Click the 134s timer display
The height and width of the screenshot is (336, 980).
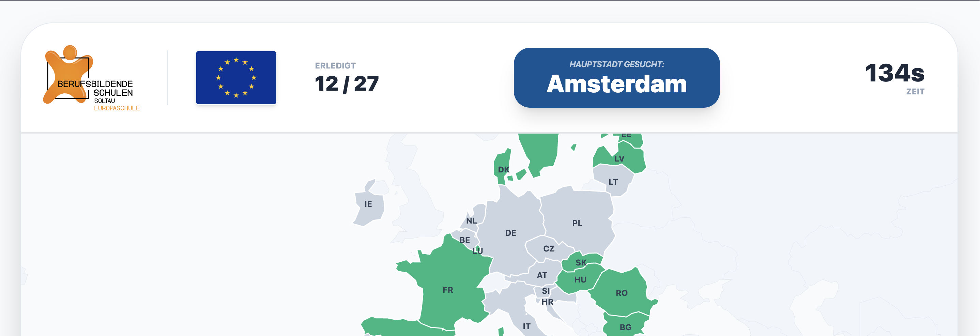pos(894,73)
